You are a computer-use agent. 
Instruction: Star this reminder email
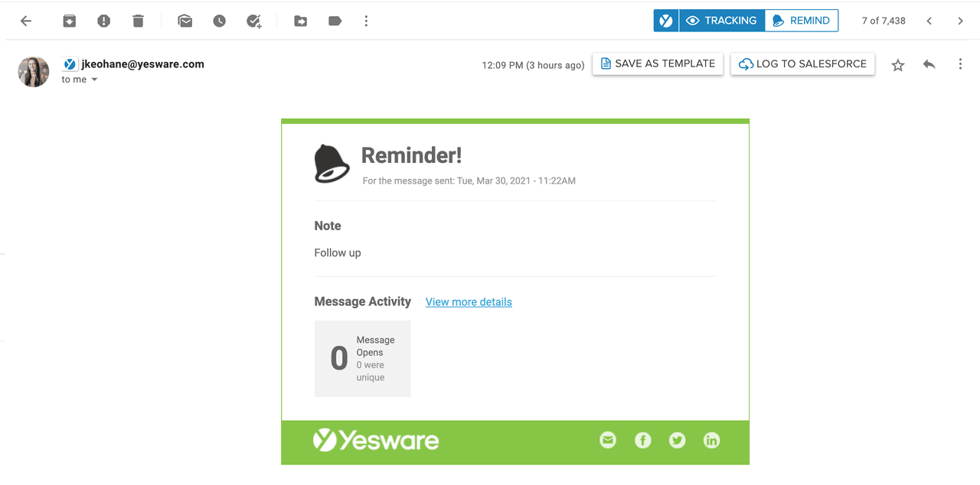[x=897, y=65]
